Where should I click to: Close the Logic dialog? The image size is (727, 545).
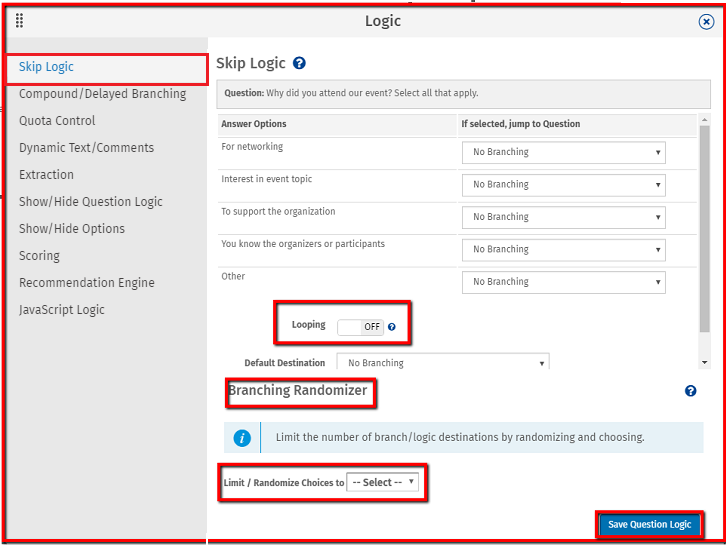tap(706, 21)
